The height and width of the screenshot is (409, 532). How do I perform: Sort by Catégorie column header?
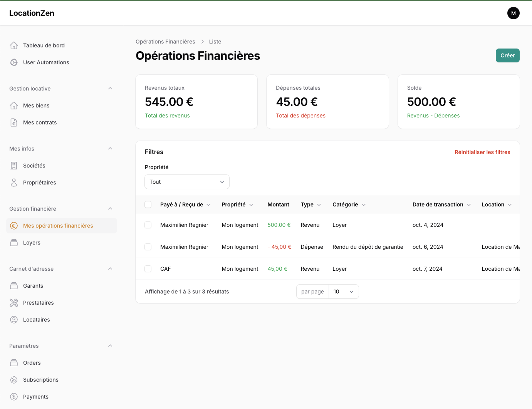coord(349,204)
